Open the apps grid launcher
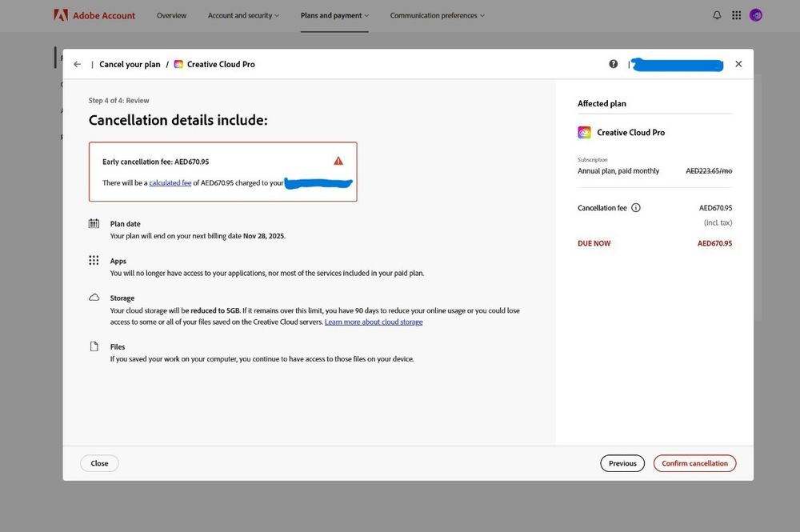This screenshot has height=532, width=800. coord(736,15)
